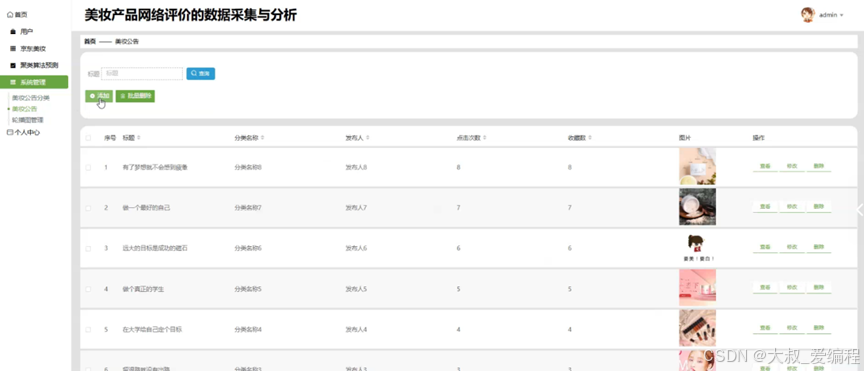This screenshot has height=371, width=864.
Task: Click the 批量删除 button
Action: click(x=136, y=96)
